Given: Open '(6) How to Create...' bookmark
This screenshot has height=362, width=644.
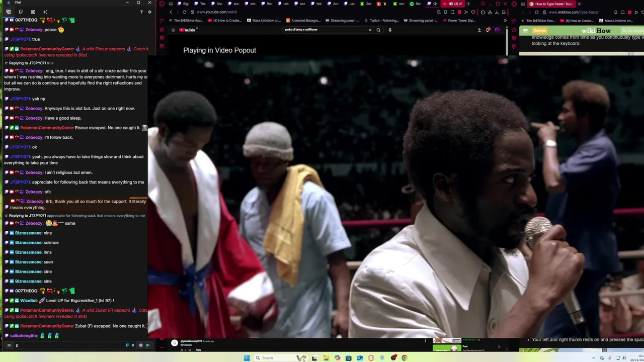Looking at the screenshot, I should [x=225, y=21].
